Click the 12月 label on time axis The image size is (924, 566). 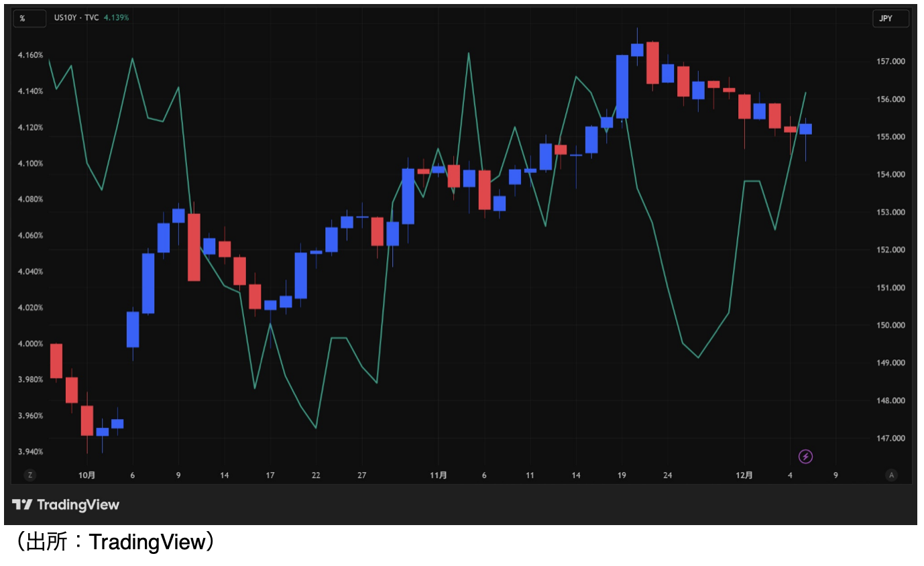click(744, 475)
